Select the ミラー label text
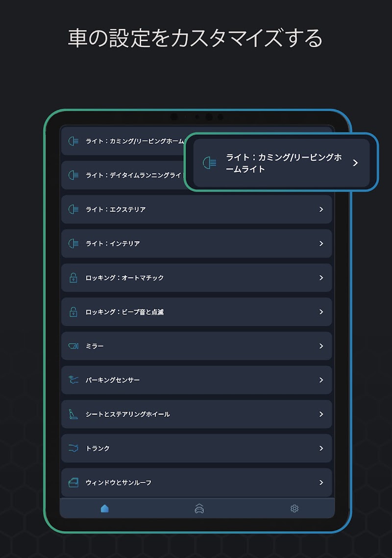Screen dimensions: 392x558 pos(95,346)
